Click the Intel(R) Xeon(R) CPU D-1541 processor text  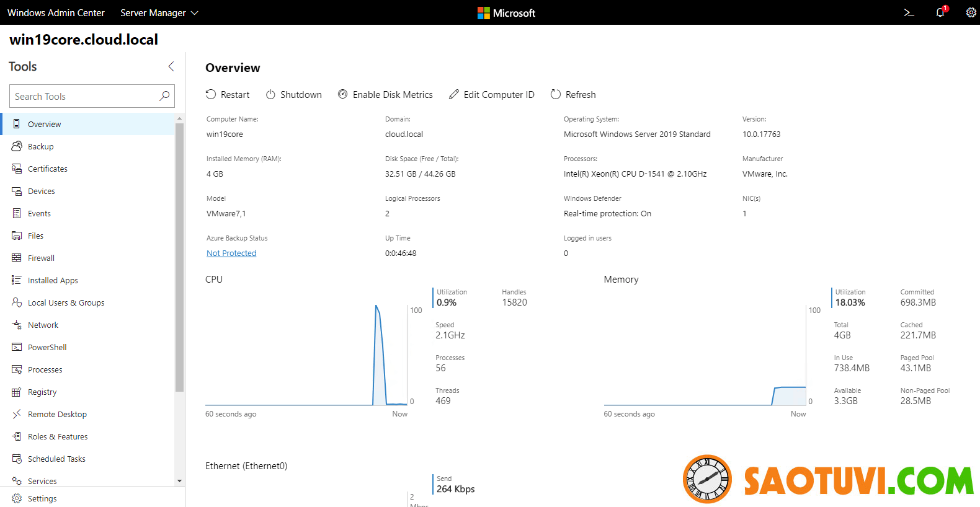[635, 174]
